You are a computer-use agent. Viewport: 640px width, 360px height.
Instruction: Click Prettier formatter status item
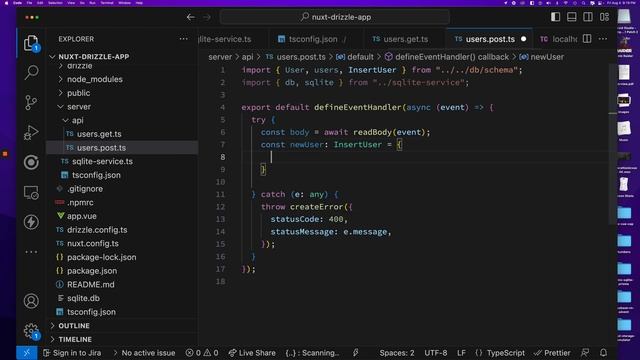(x=552, y=353)
